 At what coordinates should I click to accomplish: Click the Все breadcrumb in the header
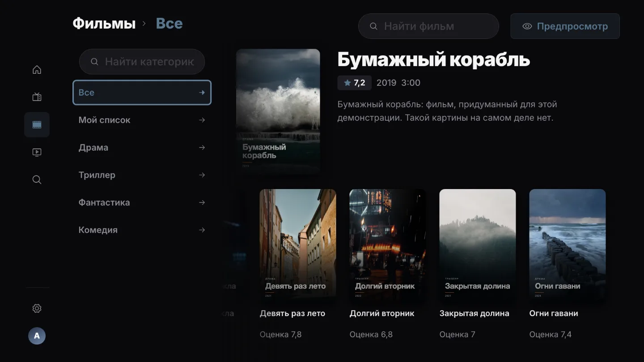pos(169,24)
